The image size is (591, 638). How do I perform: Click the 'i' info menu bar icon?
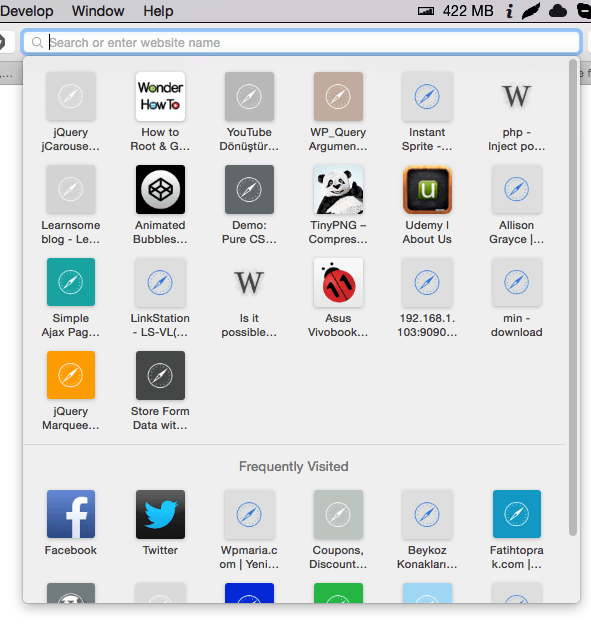[509, 11]
